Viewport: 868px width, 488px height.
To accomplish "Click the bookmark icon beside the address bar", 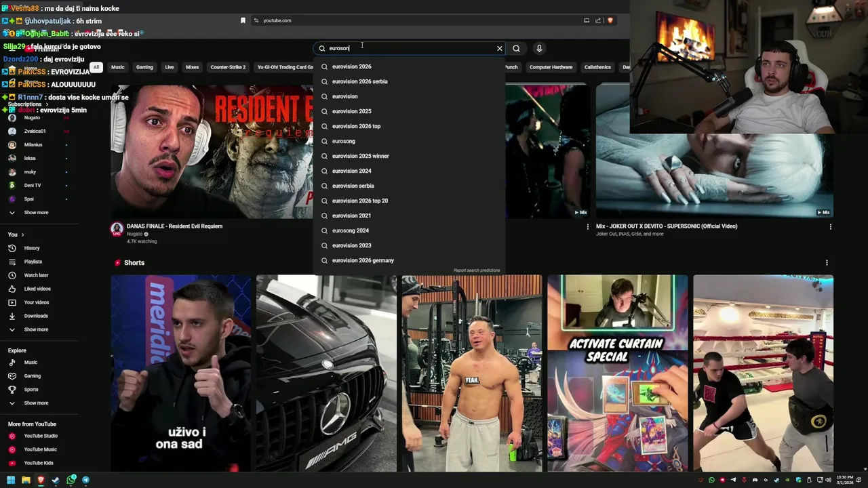I will click(243, 20).
